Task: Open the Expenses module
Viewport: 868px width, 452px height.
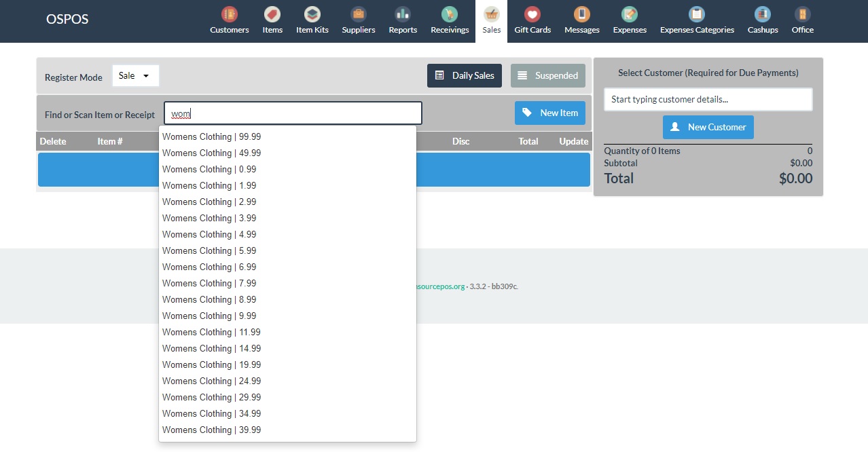Action: pyautogui.click(x=629, y=21)
